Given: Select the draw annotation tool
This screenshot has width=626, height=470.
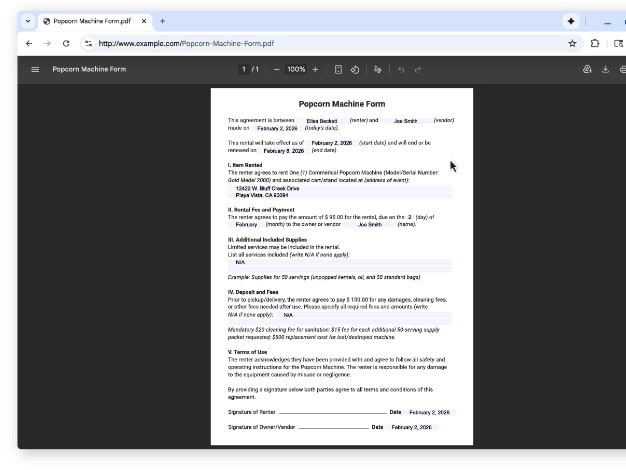Looking at the screenshot, I should [x=377, y=69].
